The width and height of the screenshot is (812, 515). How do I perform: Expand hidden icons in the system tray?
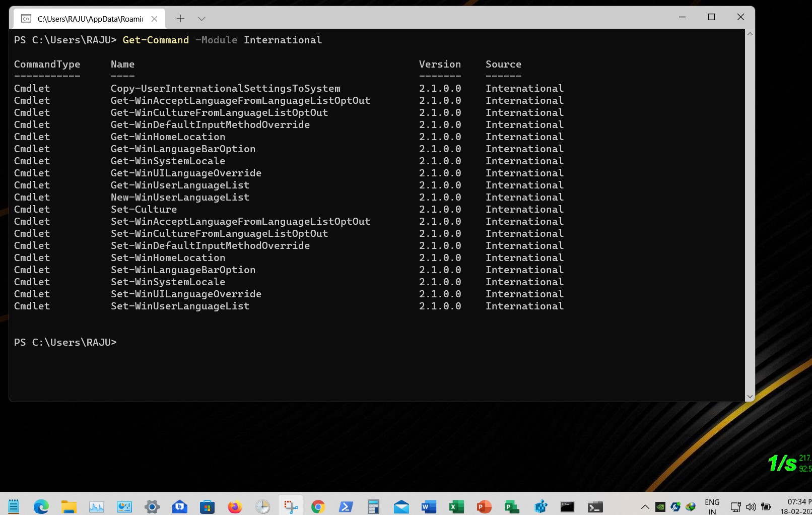coord(645,506)
